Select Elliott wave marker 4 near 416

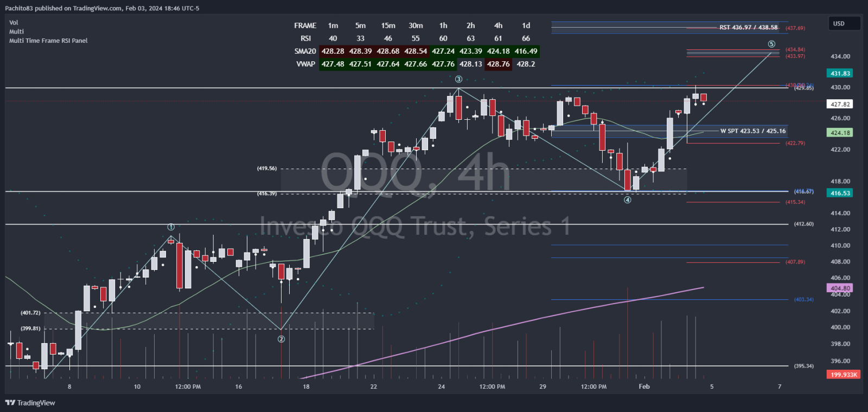pyautogui.click(x=628, y=200)
